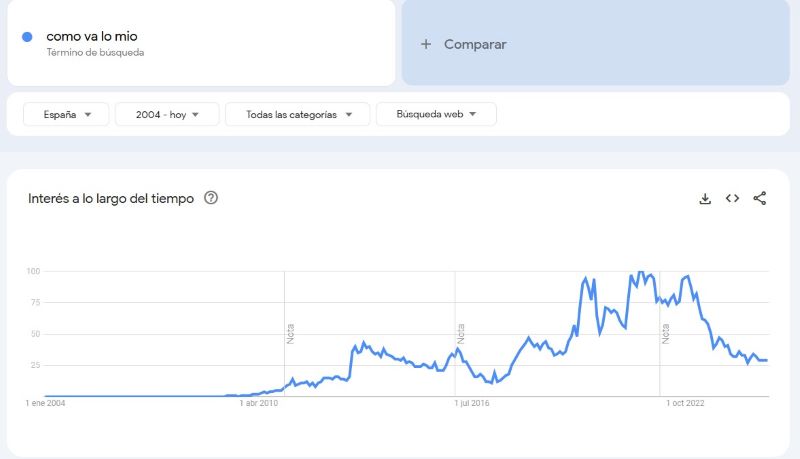Open the España country dropdown
The width and height of the screenshot is (800, 459).
[66, 114]
